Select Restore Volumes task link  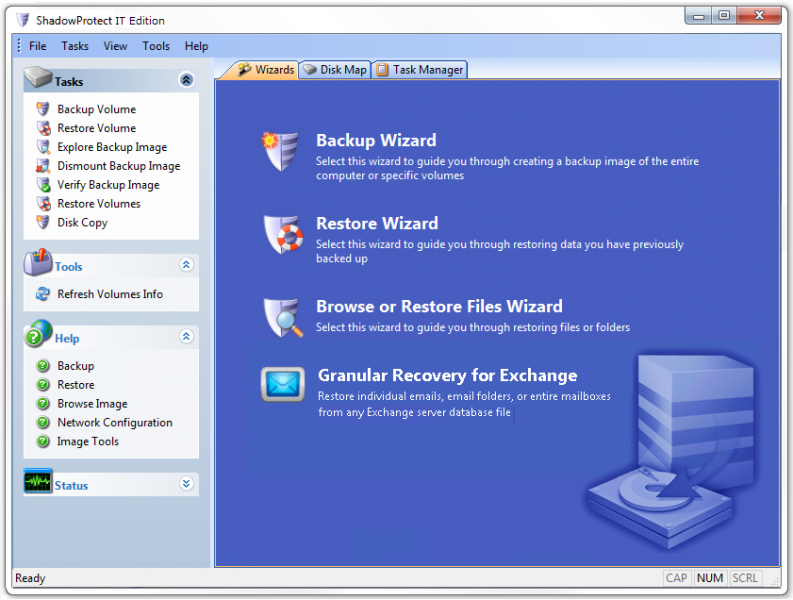[99, 203]
